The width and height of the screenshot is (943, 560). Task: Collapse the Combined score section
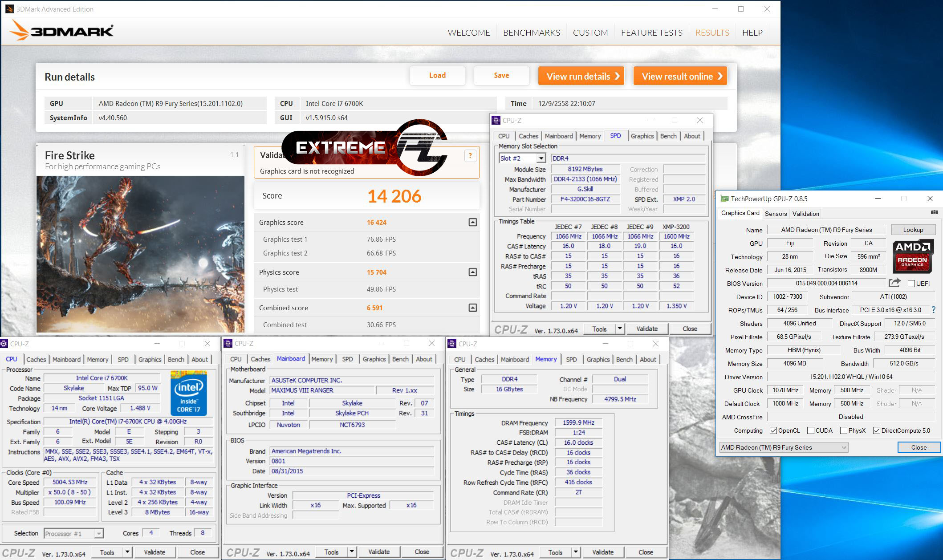pyautogui.click(x=473, y=308)
